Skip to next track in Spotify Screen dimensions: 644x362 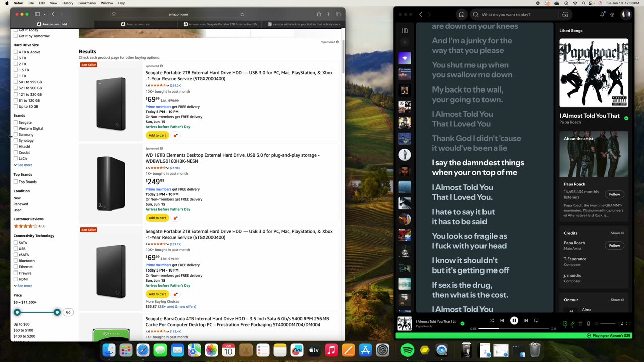tap(526, 320)
